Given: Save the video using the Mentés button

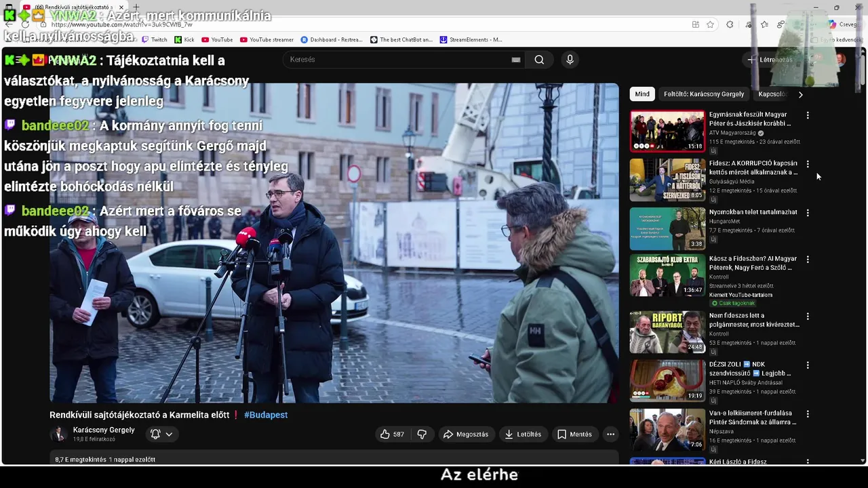Looking at the screenshot, I should click(574, 434).
